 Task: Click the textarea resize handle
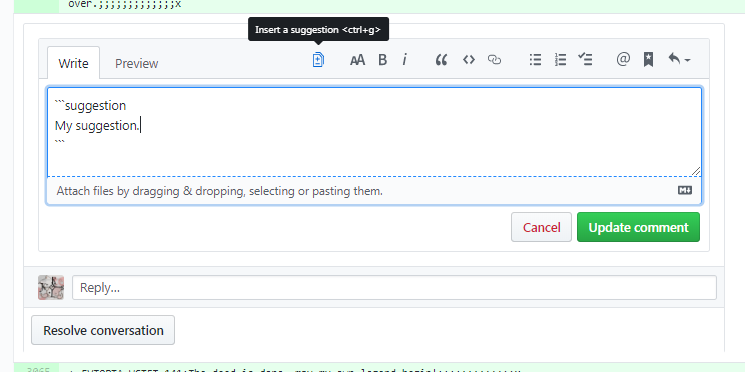coord(696,171)
